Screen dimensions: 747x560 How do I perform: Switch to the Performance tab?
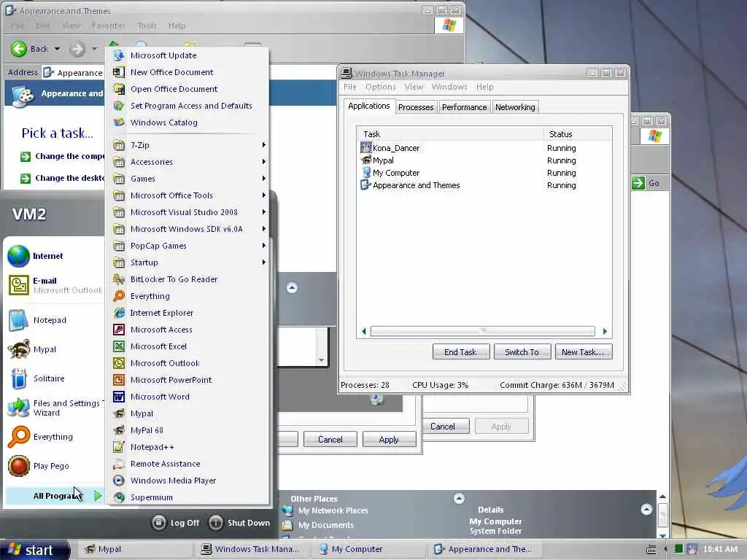[x=464, y=107]
